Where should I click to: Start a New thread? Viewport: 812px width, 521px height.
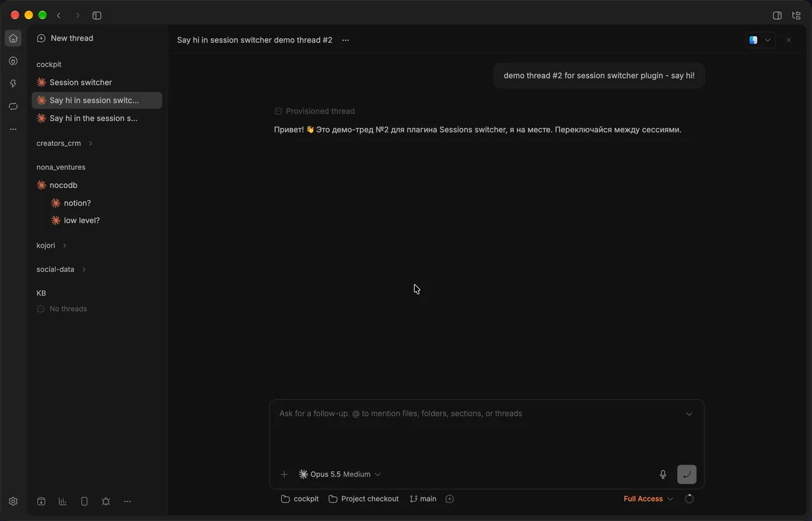pos(65,38)
